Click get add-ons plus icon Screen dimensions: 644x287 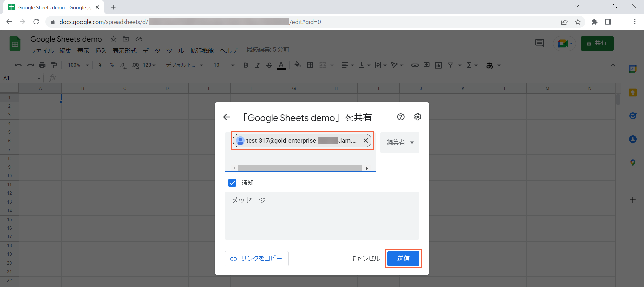[x=633, y=200]
